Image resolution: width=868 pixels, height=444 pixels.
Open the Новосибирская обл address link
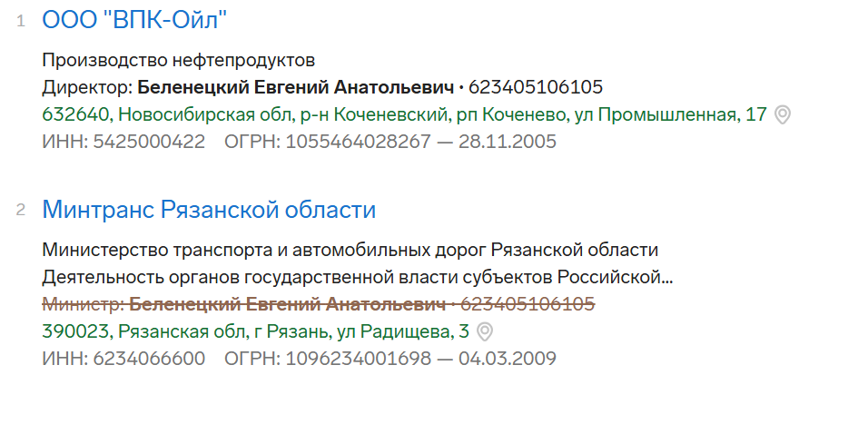(x=404, y=115)
